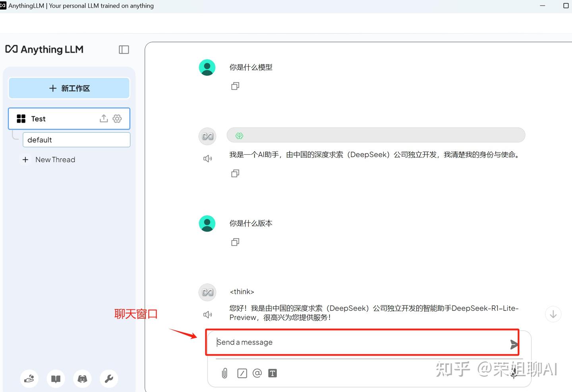
Task: Maximize the AnythingLLM window
Action: pos(566,6)
